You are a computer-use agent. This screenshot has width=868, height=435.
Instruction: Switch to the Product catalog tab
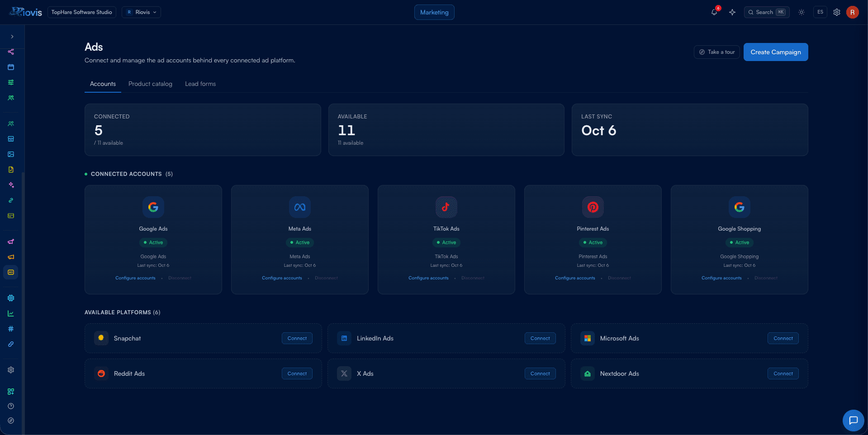tap(150, 84)
